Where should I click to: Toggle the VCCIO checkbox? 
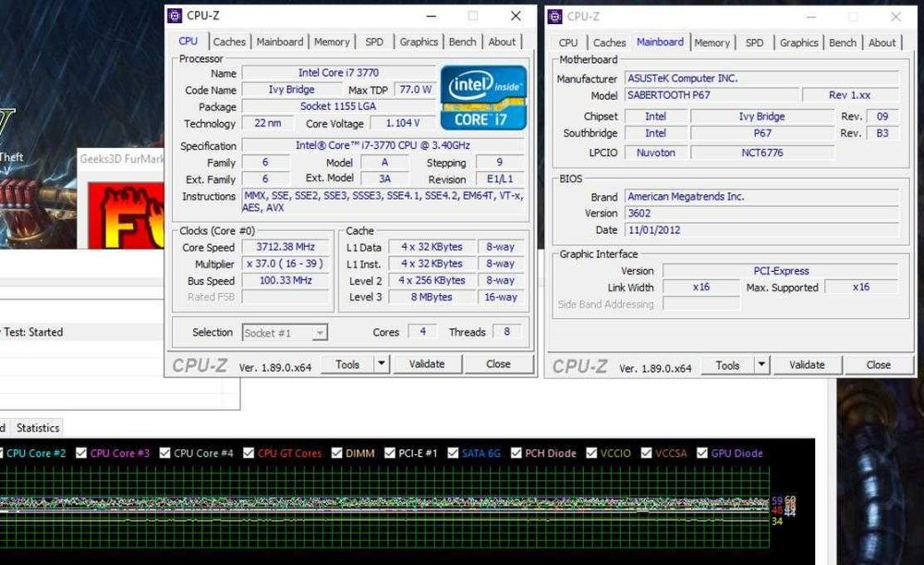click(x=591, y=453)
